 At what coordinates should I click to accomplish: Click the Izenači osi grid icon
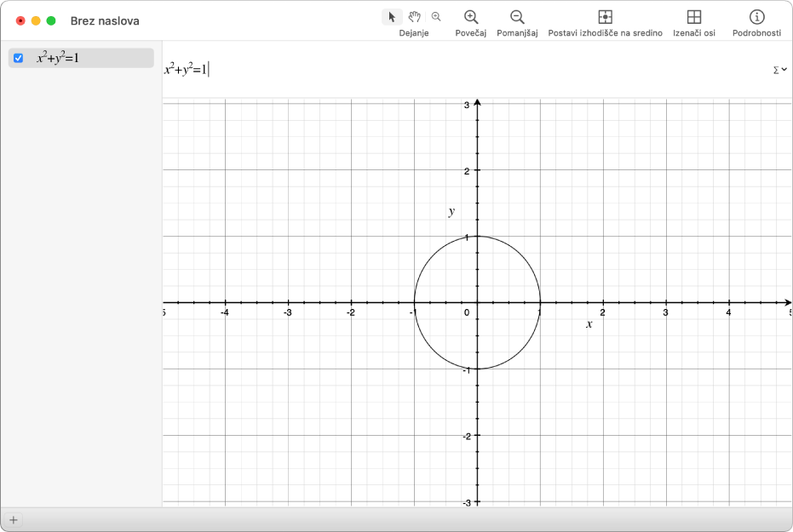[x=694, y=17]
